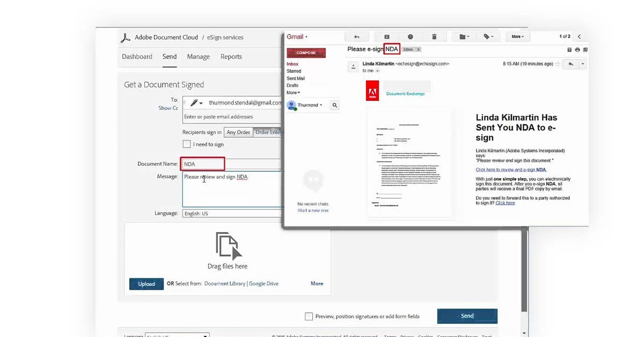Viewport: 644px width, 337px height.
Task: Enable the 'I need to sign' checkbox
Action: [x=186, y=144]
